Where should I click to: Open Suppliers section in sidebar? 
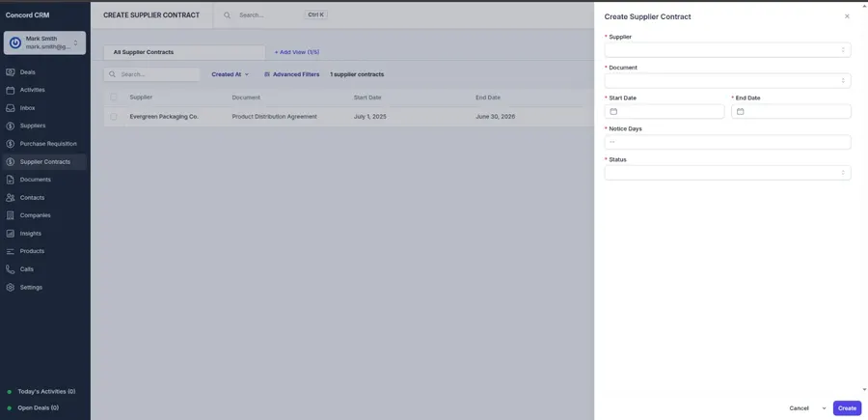coord(33,126)
